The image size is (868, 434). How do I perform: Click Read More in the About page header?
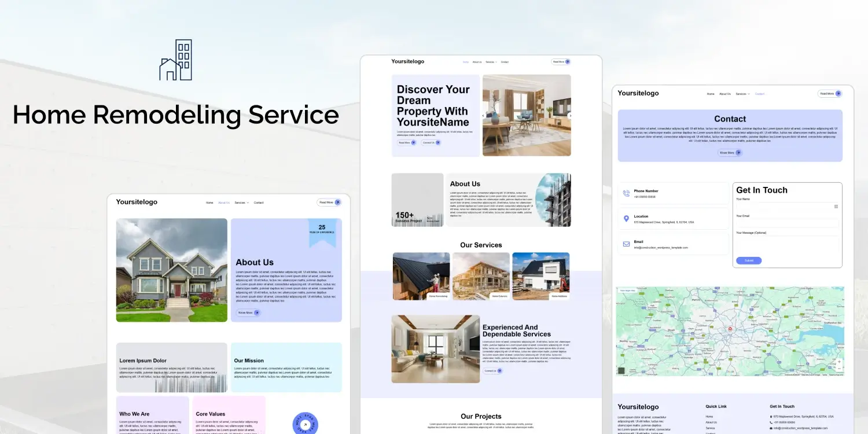[329, 203]
